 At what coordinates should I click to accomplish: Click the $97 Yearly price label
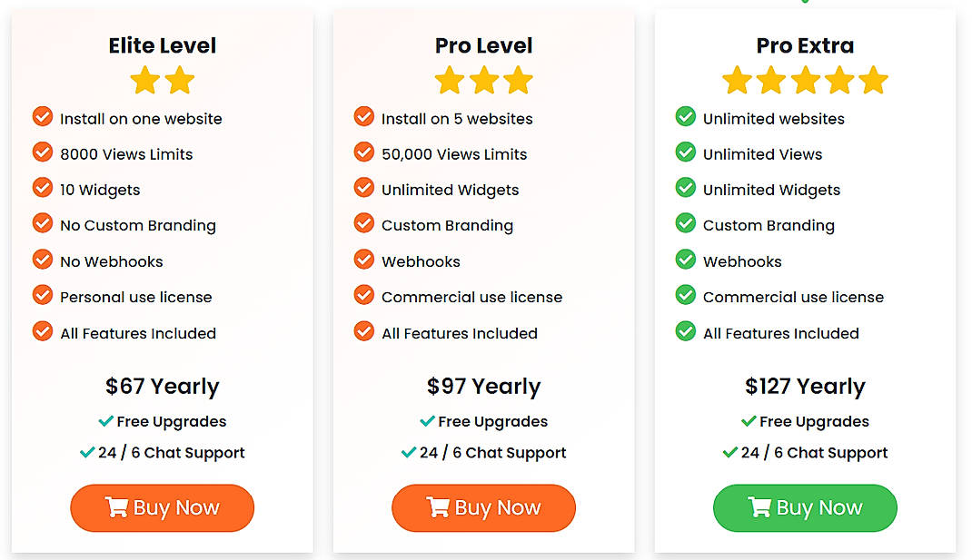(x=483, y=386)
